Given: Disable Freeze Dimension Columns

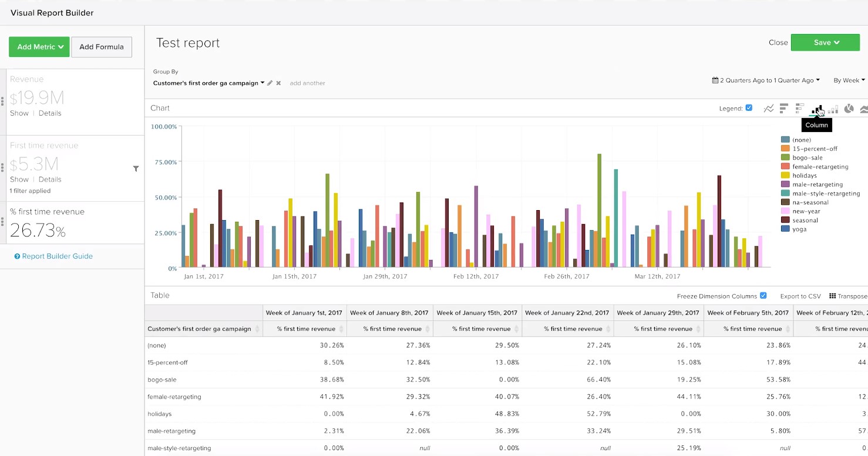Looking at the screenshot, I should 765,296.
